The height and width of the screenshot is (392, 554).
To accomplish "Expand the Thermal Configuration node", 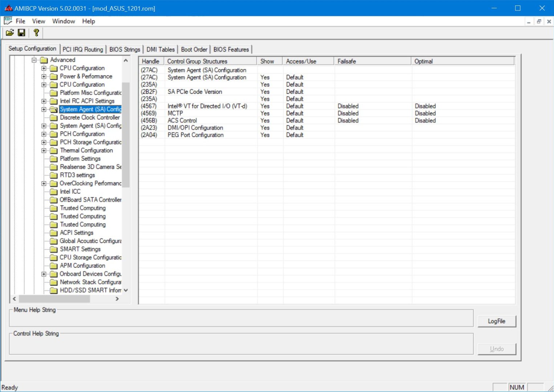I will click(44, 151).
